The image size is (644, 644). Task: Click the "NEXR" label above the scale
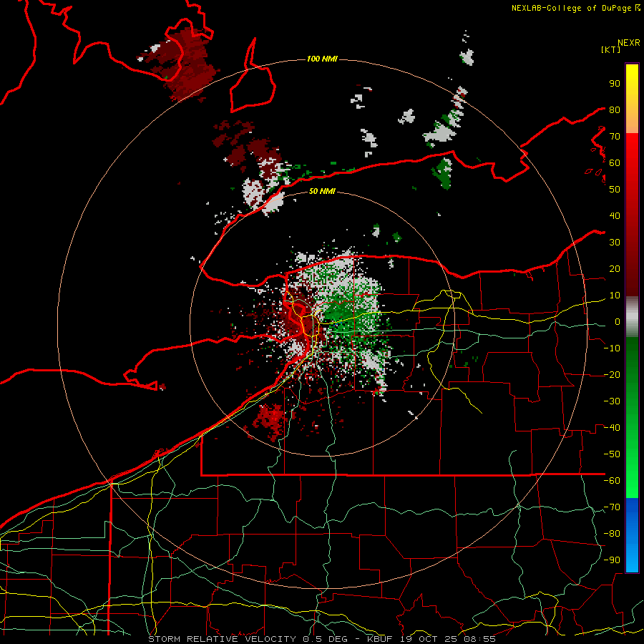(628, 43)
